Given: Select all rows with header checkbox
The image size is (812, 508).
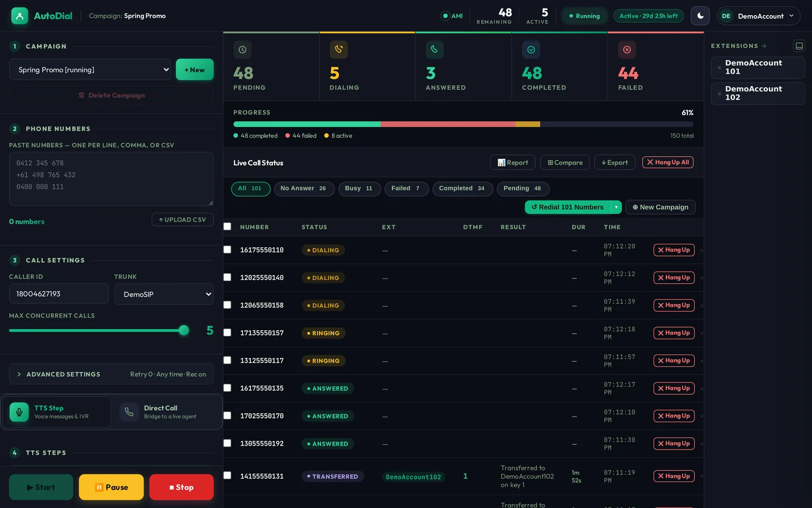Looking at the screenshot, I should tap(227, 227).
